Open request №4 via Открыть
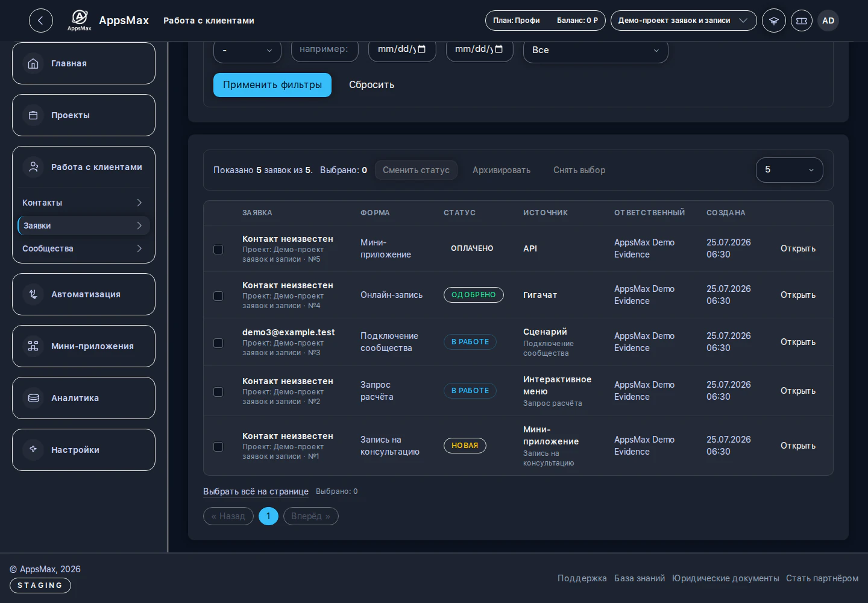 pos(798,295)
